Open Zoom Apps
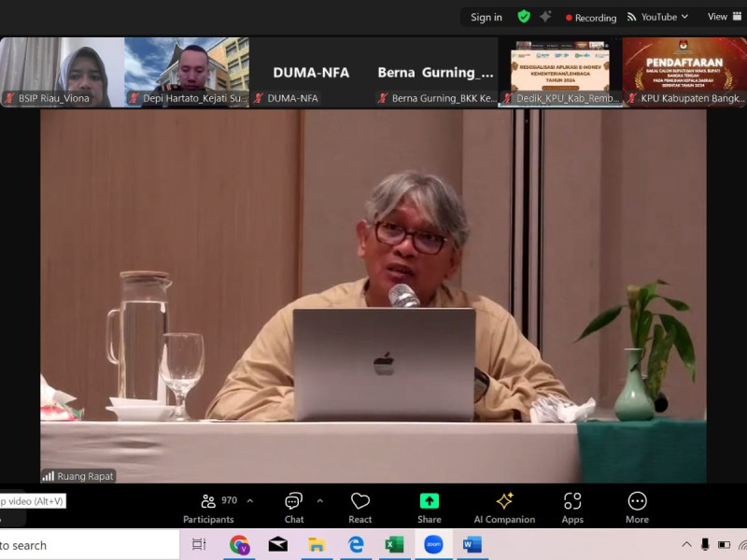Screen dimensions: 747x560 [x=572, y=507]
